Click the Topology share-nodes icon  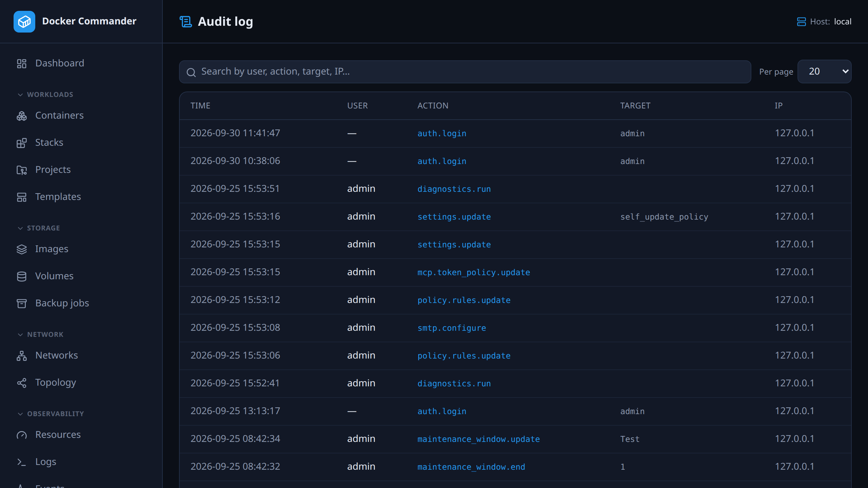tap(21, 383)
